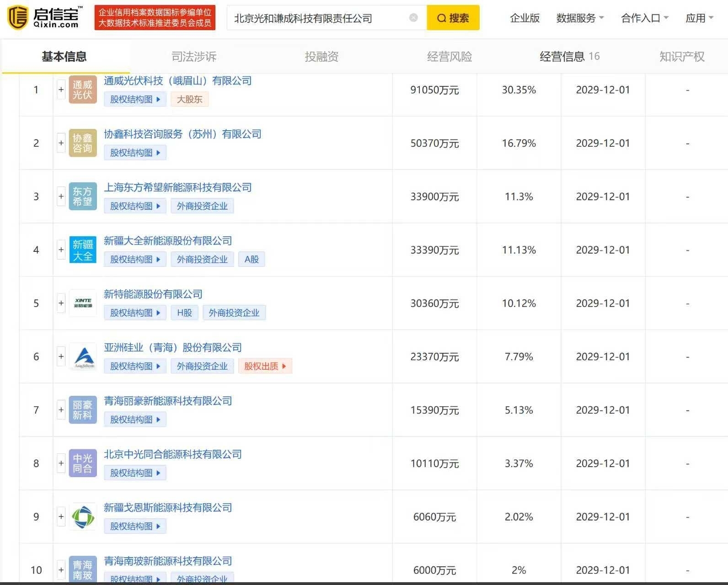Open 新特能源股份有限公司 link
The image size is (728, 585).
point(153,294)
